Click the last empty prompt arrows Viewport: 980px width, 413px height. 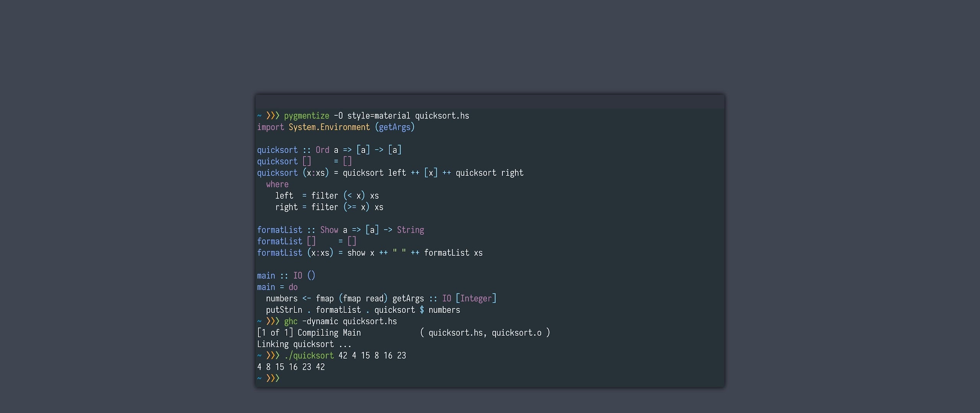pos(273,378)
